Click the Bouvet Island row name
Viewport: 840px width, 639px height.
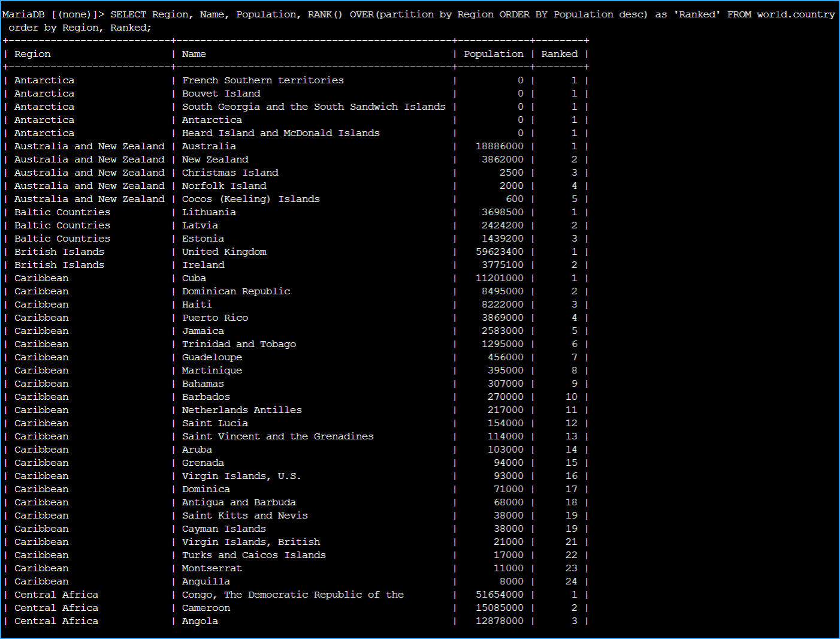(221, 94)
